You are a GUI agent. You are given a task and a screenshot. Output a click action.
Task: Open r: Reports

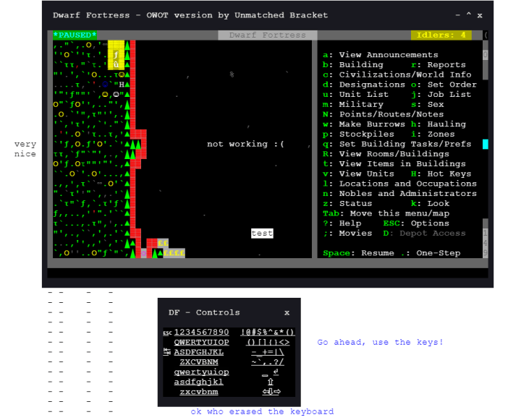[439, 65]
